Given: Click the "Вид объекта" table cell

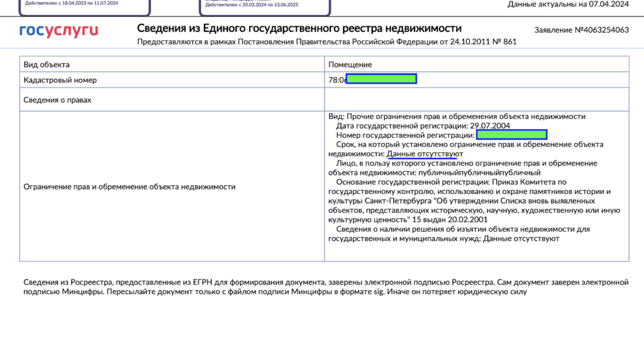Looking at the screenshot, I should (172, 64).
